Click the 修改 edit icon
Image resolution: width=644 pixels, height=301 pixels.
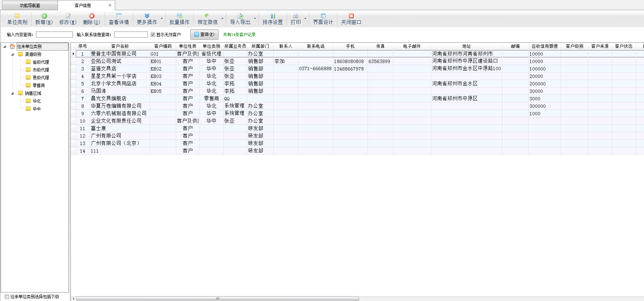pos(68,16)
